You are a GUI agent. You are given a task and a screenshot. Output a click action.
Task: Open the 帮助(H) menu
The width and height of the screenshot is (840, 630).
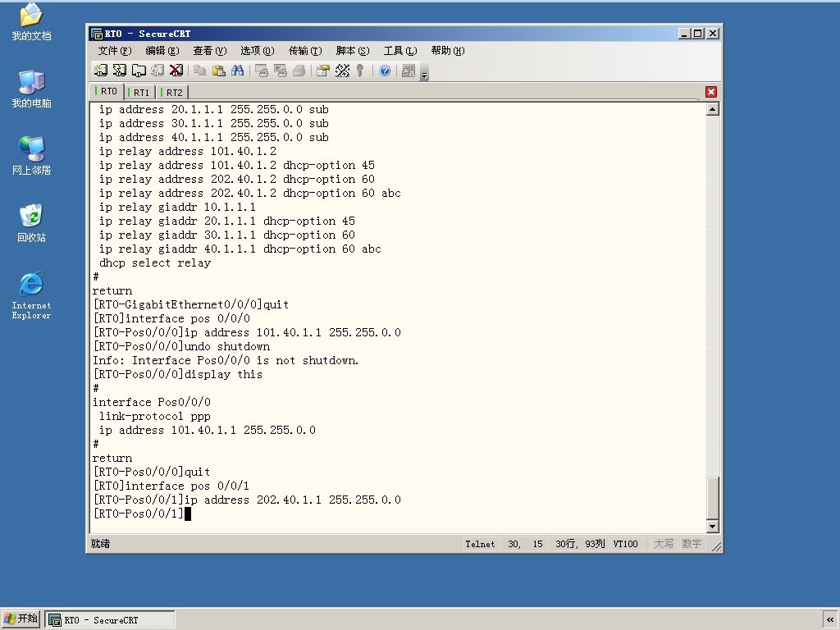click(x=448, y=50)
